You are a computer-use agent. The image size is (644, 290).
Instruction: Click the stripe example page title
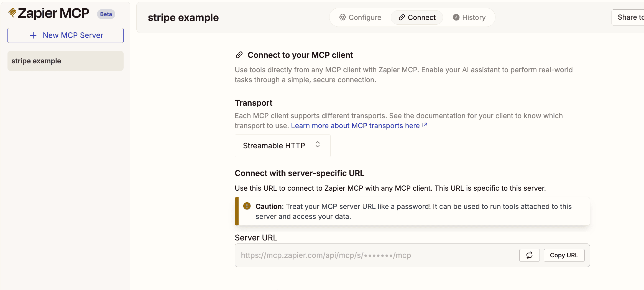tap(183, 18)
